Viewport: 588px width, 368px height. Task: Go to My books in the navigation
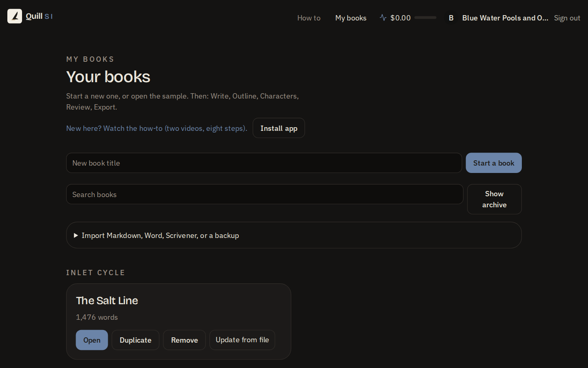point(351,18)
